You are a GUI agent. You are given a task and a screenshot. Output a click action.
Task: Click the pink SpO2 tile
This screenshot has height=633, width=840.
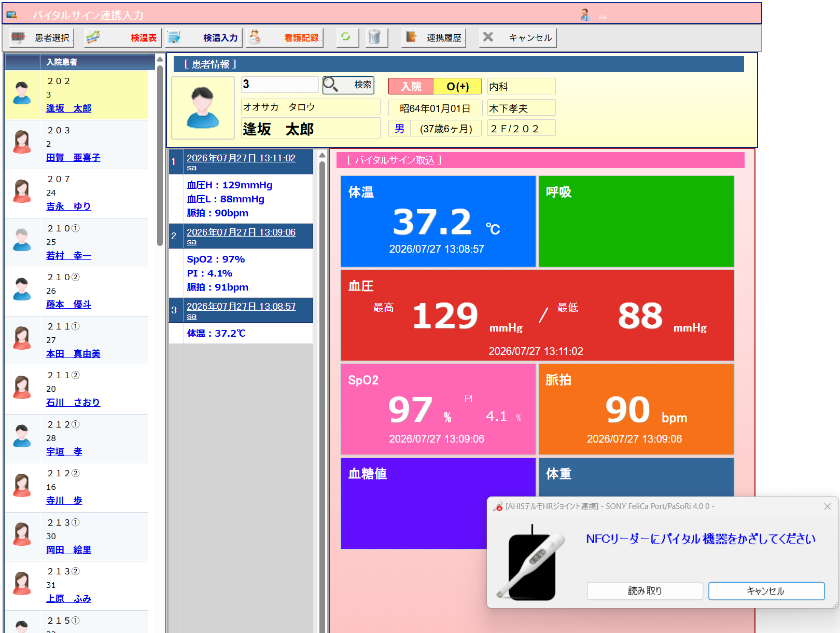point(438,409)
